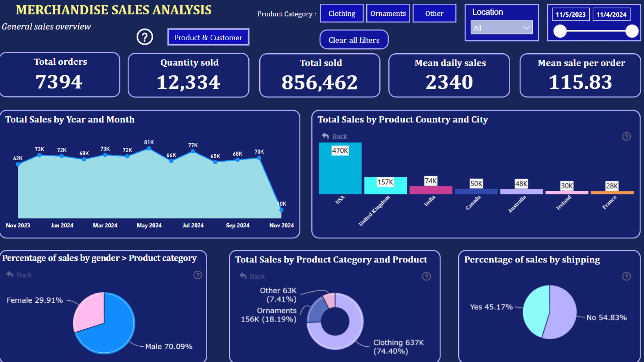The image size is (644, 362).
Task: Click the Yes 45.17% label
Action: 491,307
